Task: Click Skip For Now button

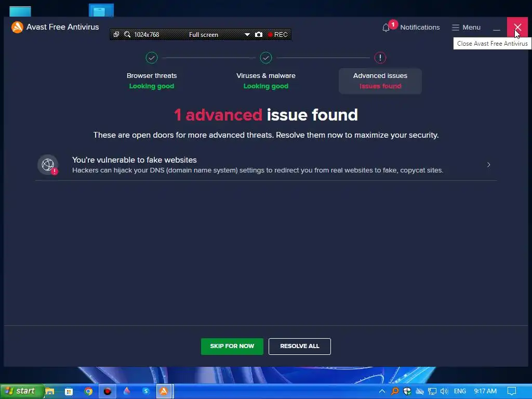Action: coord(232,347)
